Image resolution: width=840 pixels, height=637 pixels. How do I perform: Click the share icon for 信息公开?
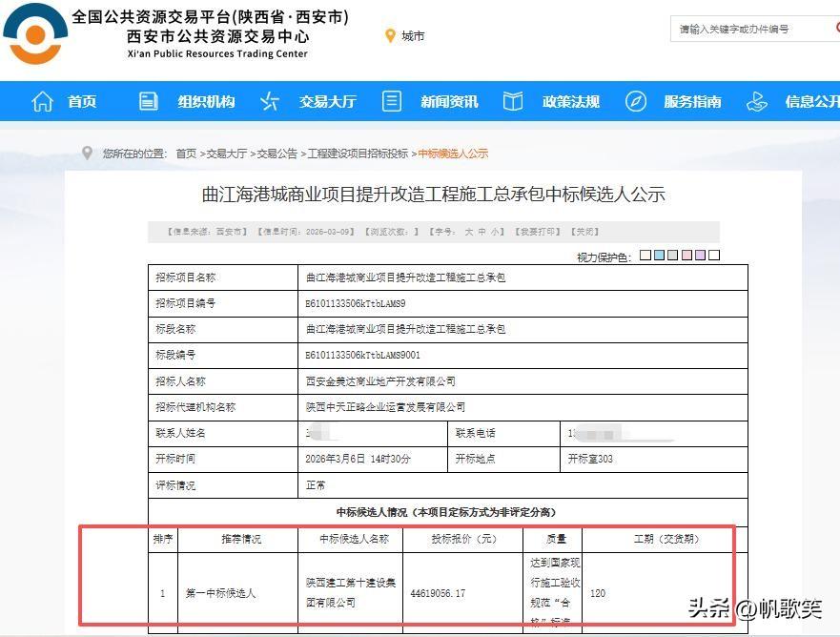(x=756, y=100)
